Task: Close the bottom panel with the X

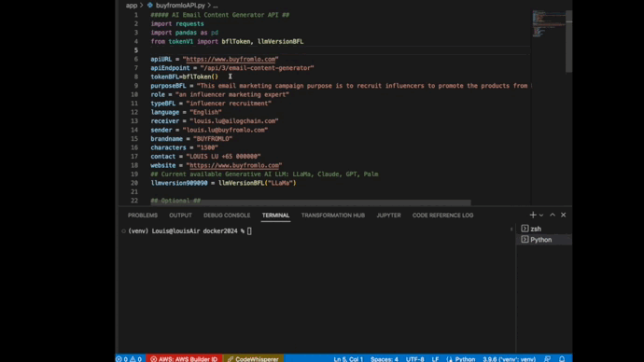Action: (564, 216)
